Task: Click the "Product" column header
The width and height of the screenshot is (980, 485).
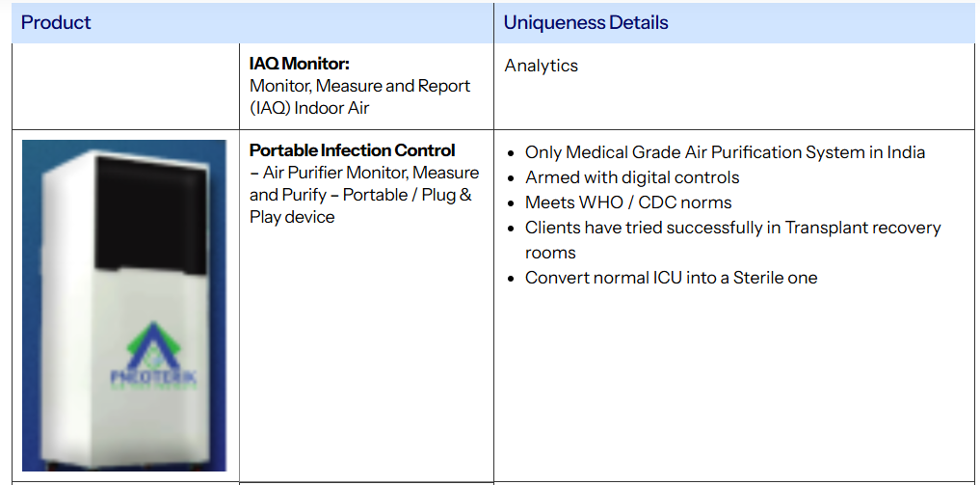Action: click(x=56, y=22)
